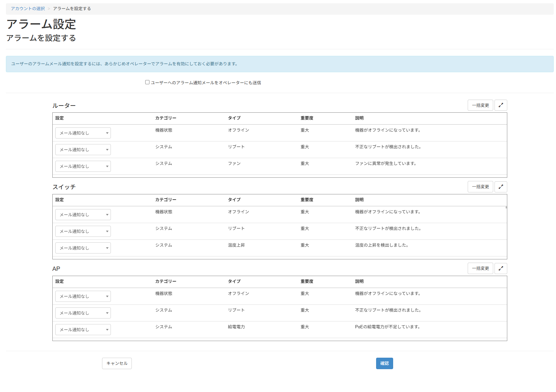
Task: Open the ルーター オフライン notification dropdown
Action: [83, 133]
